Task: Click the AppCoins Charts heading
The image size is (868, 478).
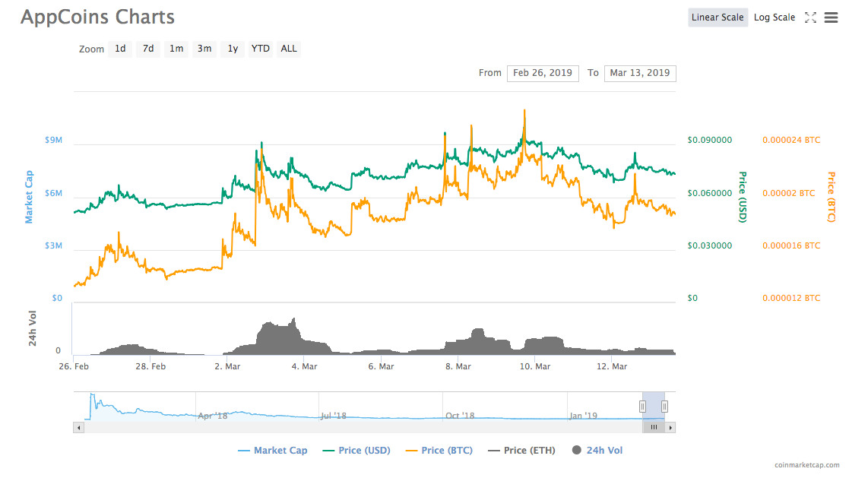Action: [x=97, y=17]
